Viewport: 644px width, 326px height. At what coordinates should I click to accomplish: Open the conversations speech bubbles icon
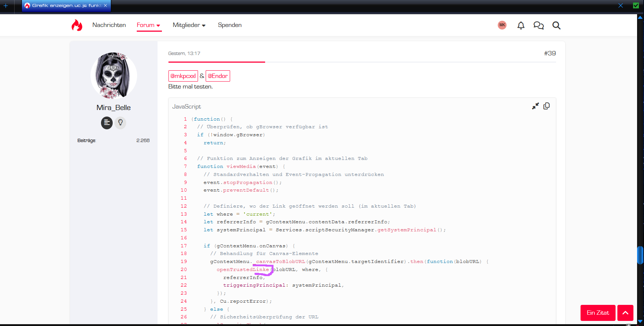pos(538,25)
